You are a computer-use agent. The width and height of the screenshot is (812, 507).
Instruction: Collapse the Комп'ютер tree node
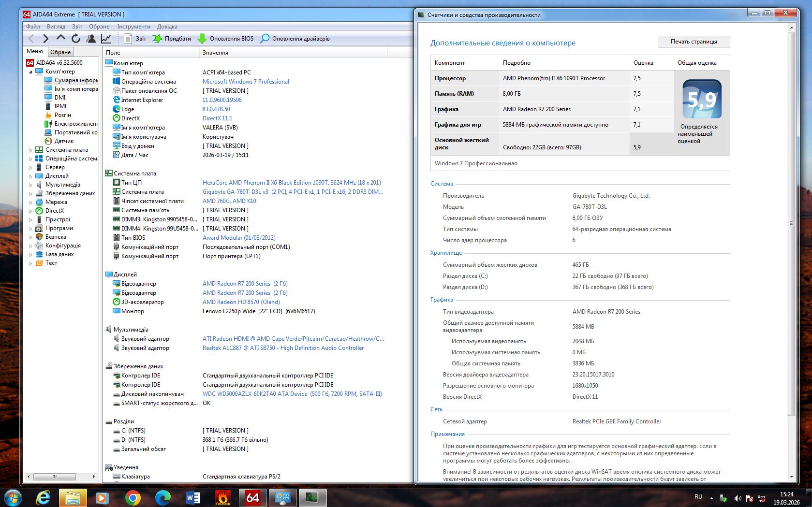coord(30,72)
